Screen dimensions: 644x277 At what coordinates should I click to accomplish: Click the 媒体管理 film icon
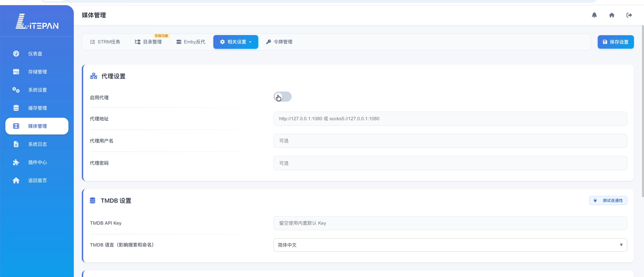[x=16, y=126]
